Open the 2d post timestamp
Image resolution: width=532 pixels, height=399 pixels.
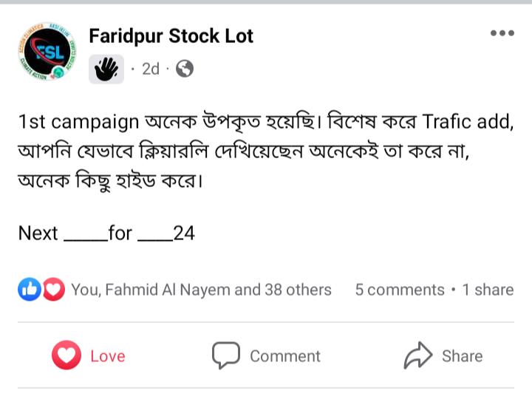tap(150, 69)
